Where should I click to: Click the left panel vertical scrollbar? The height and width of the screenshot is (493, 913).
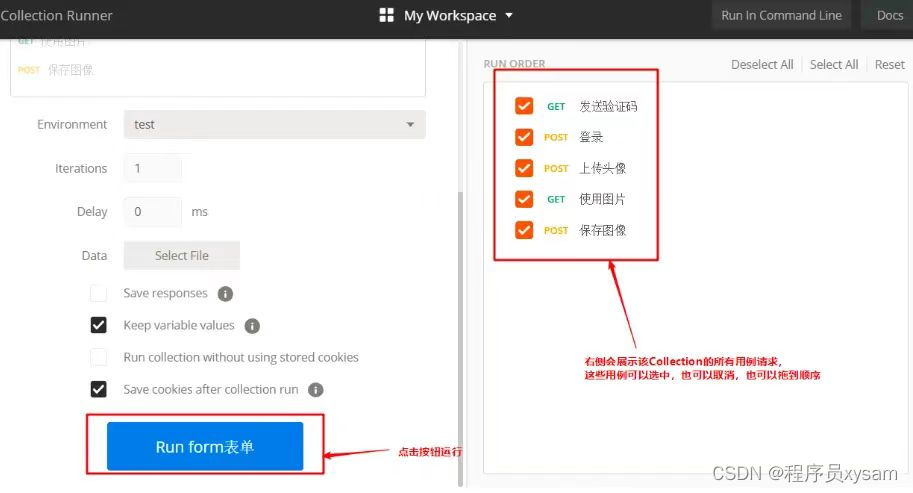click(x=460, y=338)
